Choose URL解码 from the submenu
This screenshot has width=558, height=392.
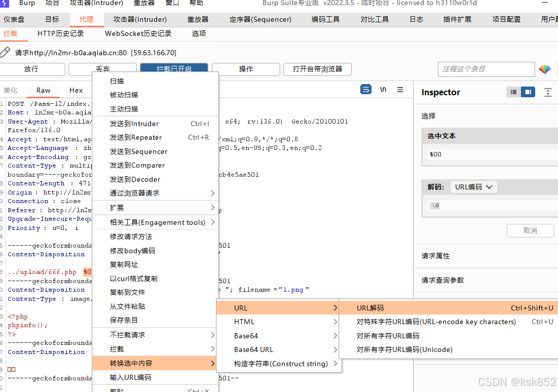click(x=449, y=308)
